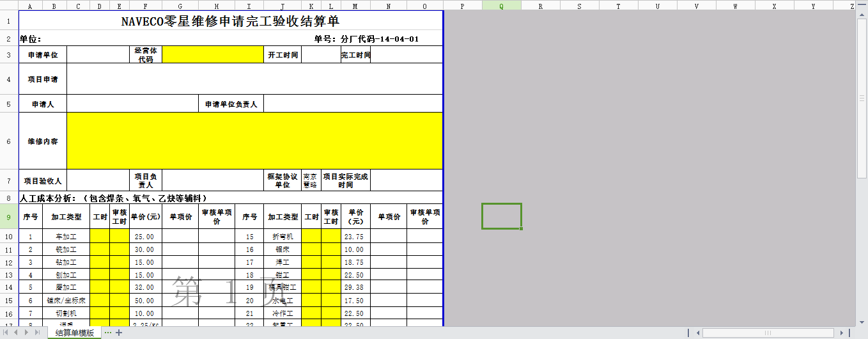
Task: Select column Q header
Action: [501, 5]
